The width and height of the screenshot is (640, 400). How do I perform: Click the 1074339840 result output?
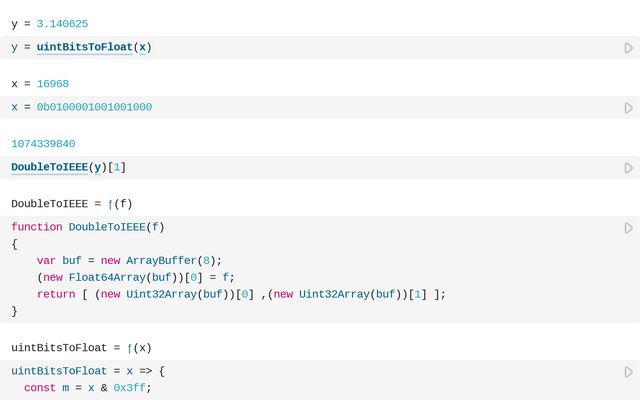point(43,144)
